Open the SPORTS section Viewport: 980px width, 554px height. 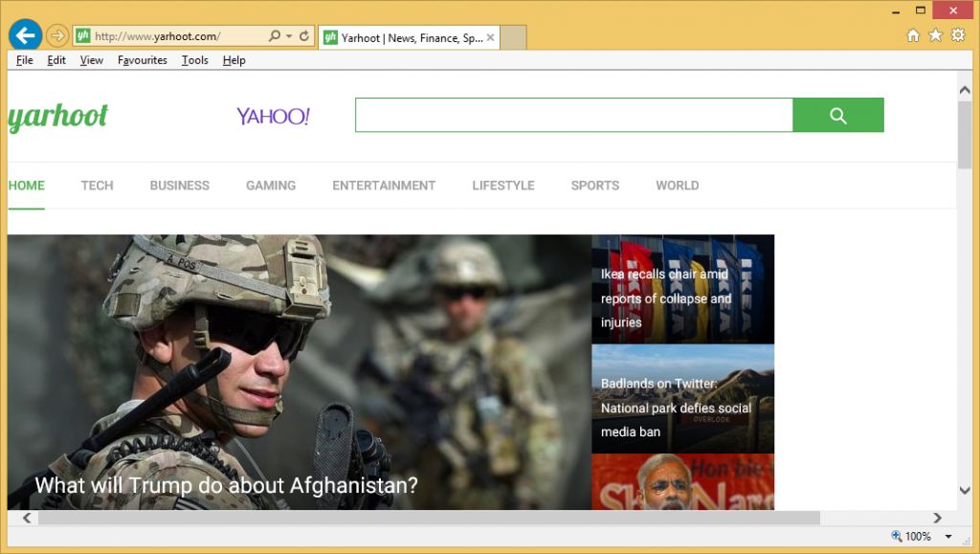point(595,186)
